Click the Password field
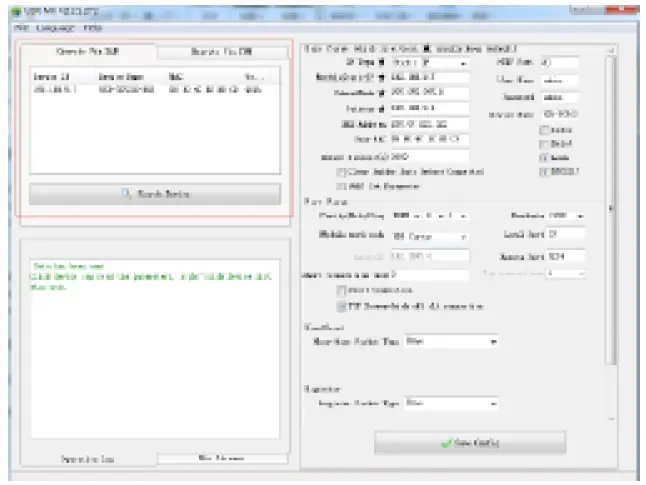The image size is (646, 485). pos(559,97)
